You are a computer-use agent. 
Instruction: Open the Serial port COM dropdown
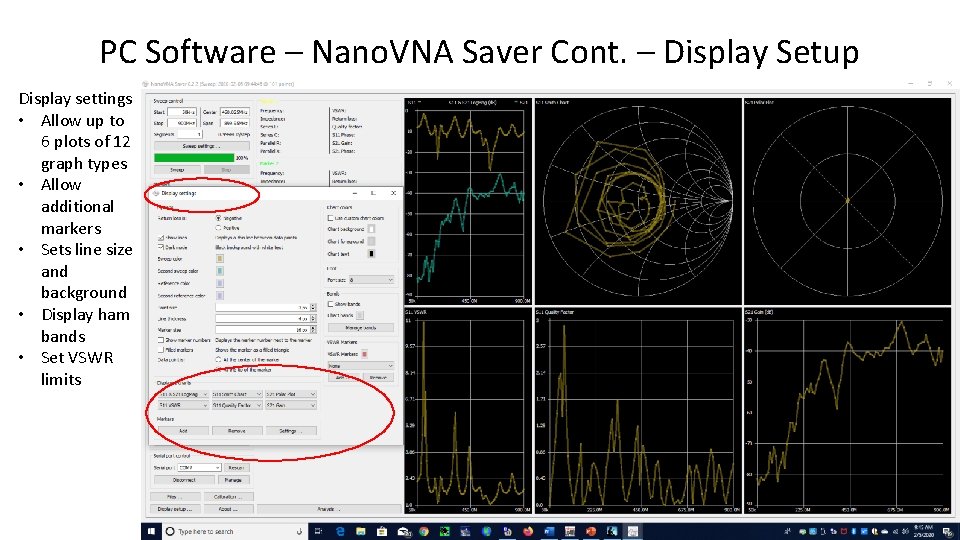(199, 468)
